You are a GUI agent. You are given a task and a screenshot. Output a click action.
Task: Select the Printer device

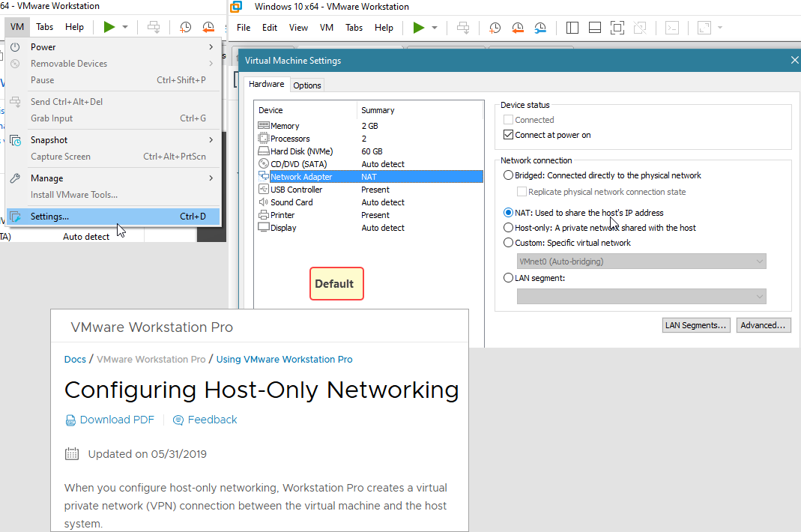[x=369, y=215]
